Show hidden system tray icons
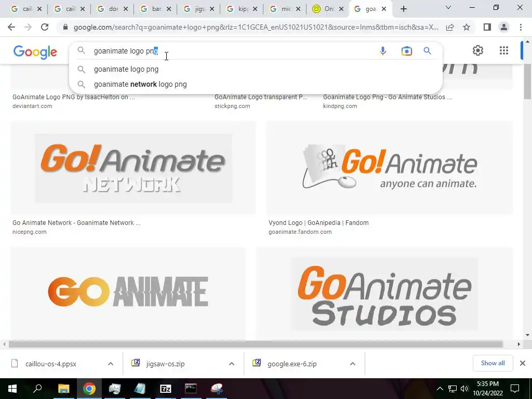Viewport: 532px width, 399px height. coord(440,389)
